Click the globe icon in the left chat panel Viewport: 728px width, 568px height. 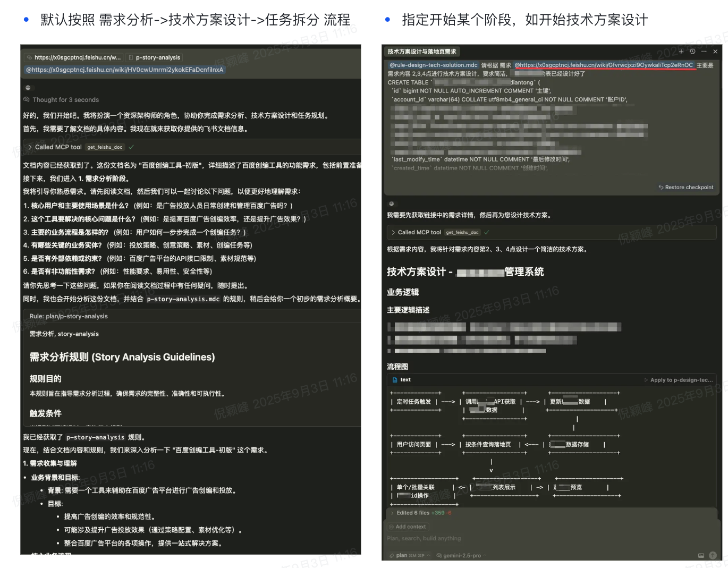[x=28, y=88]
